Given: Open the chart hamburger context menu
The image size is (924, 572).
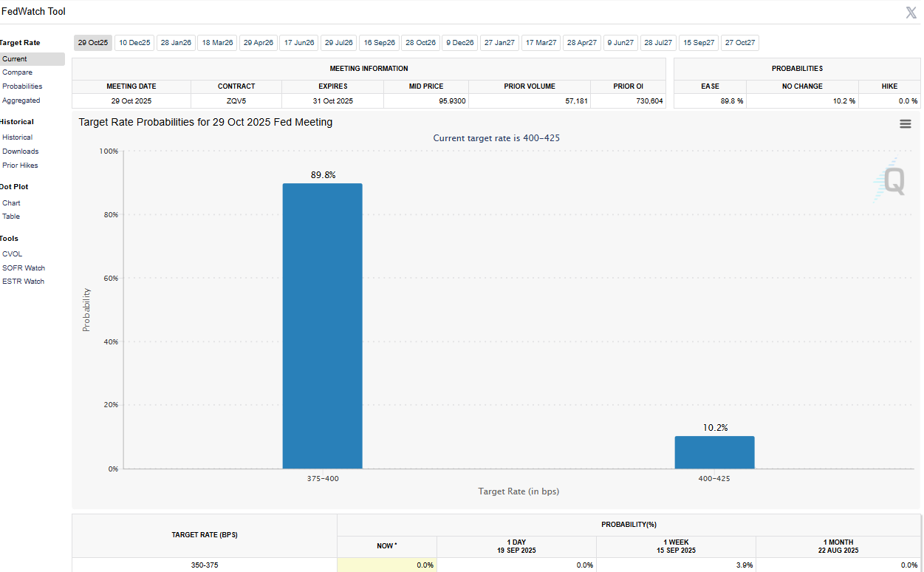Looking at the screenshot, I should (905, 124).
